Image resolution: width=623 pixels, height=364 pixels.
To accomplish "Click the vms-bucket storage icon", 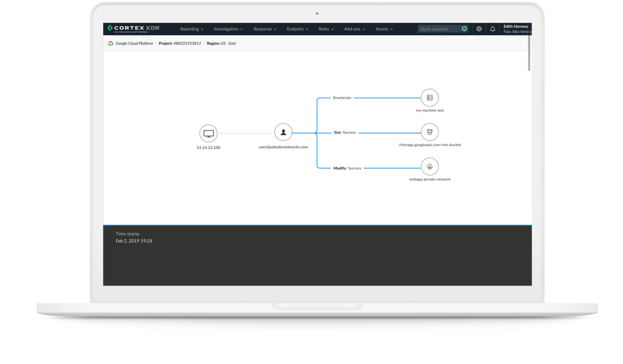I will (x=429, y=132).
